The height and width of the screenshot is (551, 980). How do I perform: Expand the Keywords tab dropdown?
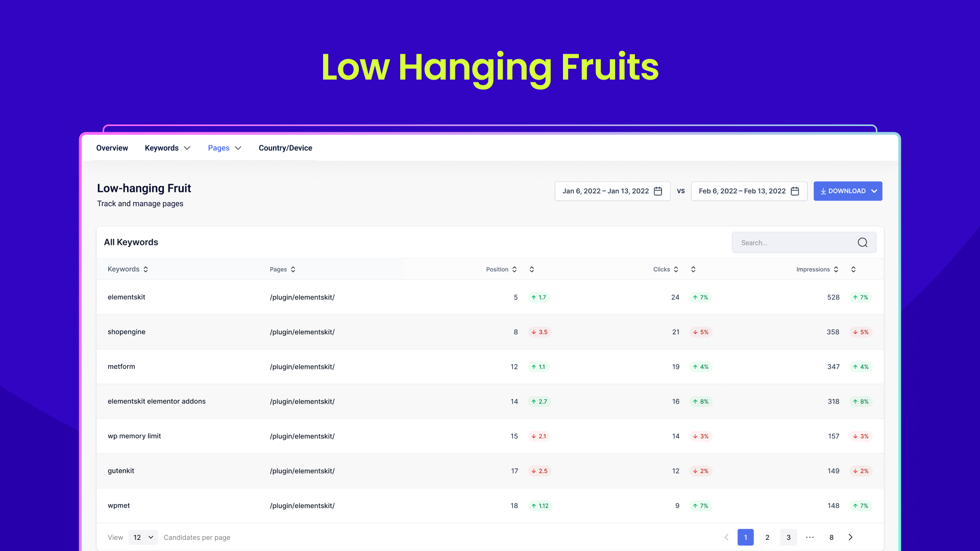[x=187, y=148]
